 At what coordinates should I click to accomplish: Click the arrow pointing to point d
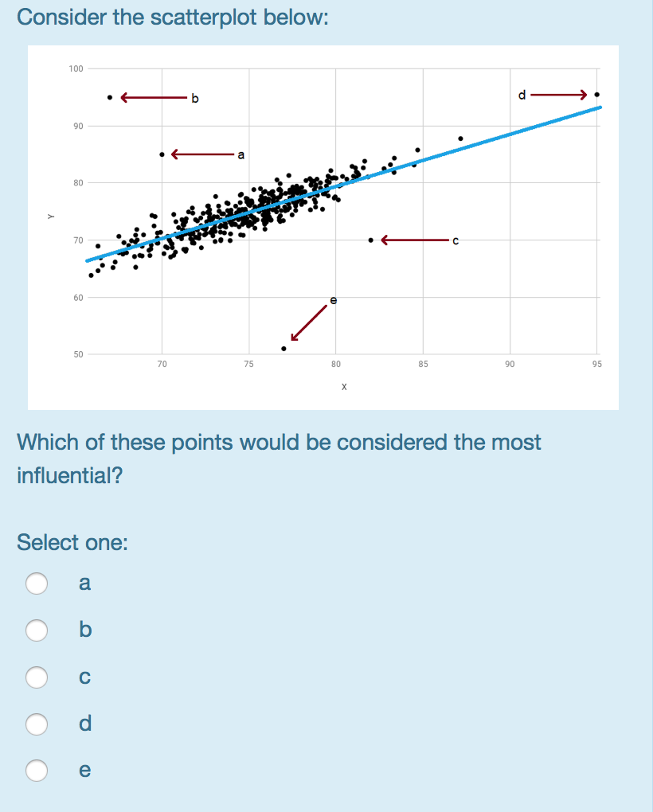pos(557,94)
